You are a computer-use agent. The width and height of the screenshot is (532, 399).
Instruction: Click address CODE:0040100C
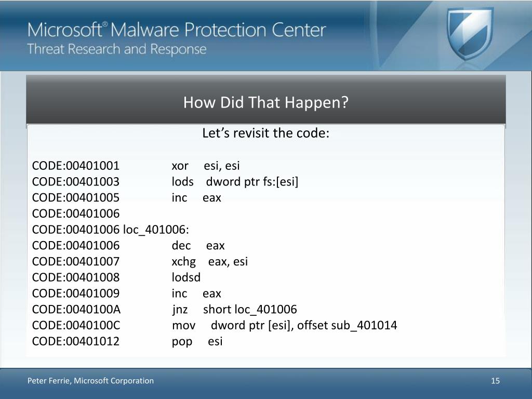(x=76, y=325)
